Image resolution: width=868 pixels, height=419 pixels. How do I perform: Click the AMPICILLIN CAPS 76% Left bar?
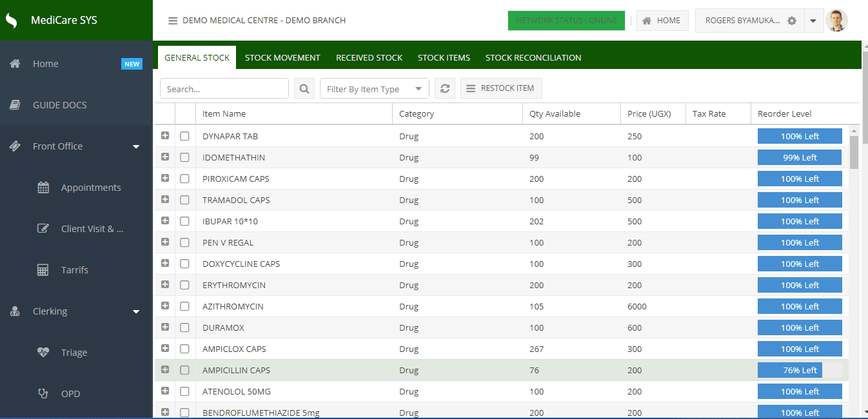(x=800, y=370)
